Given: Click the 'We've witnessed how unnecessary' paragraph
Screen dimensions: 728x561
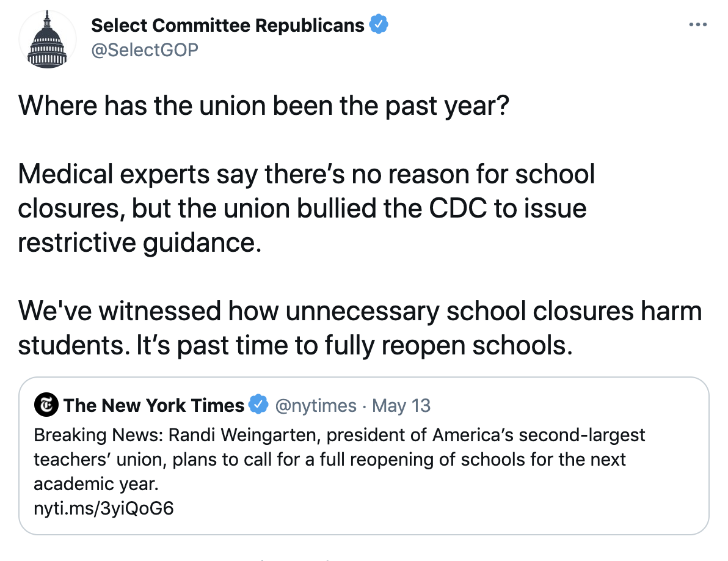Looking at the screenshot, I should (x=359, y=328).
